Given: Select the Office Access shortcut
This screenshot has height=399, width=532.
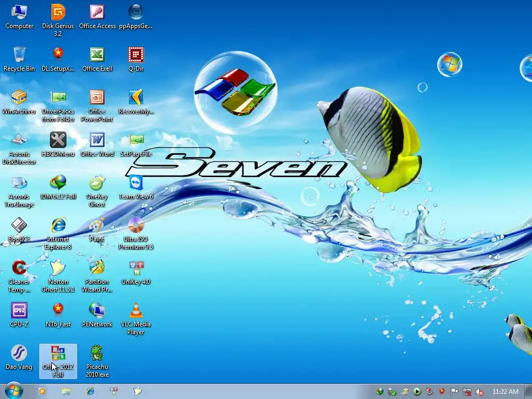Looking at the screenshot, I should click(x=97, y=17).
